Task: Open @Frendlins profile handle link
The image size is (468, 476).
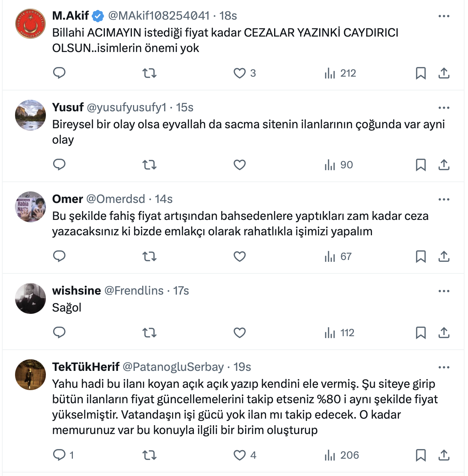Action: click(x=134, y=290)
